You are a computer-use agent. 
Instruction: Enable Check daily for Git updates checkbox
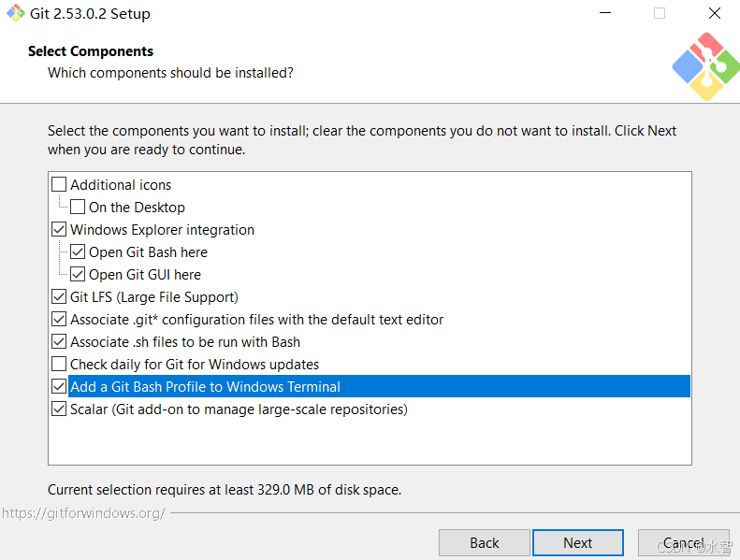click(59, 365)
